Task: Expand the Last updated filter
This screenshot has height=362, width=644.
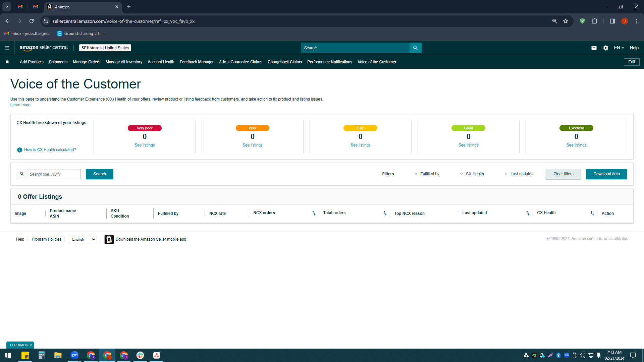Action: (519, 174)
